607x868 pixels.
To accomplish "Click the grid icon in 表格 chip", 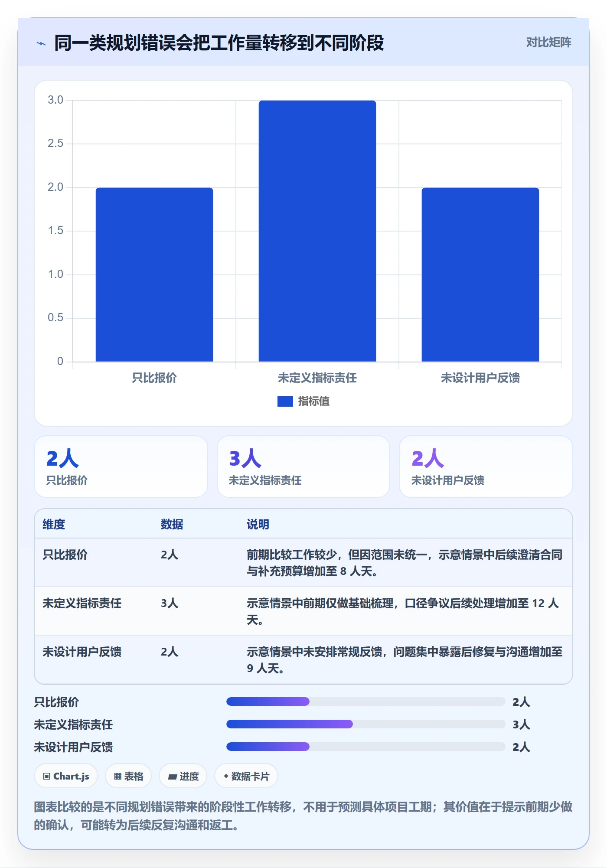I will coord(117,777).
